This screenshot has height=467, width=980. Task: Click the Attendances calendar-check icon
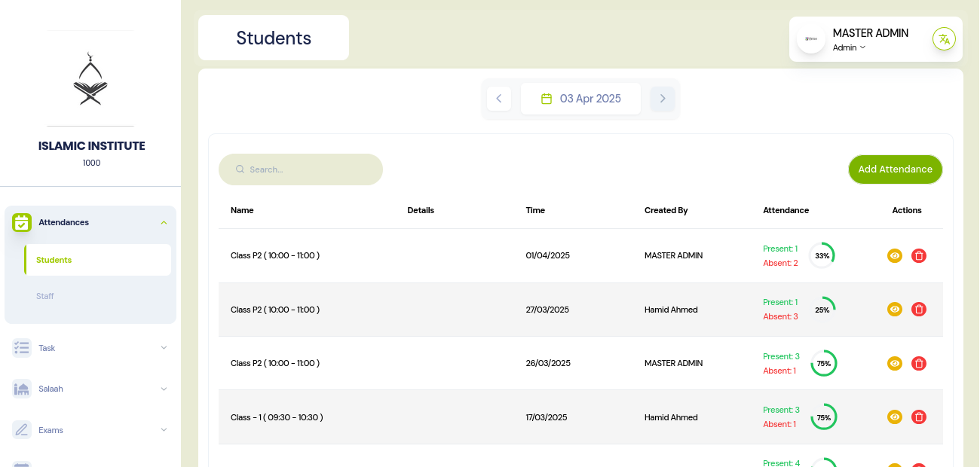pyautogui.click(x=22, y=222)
